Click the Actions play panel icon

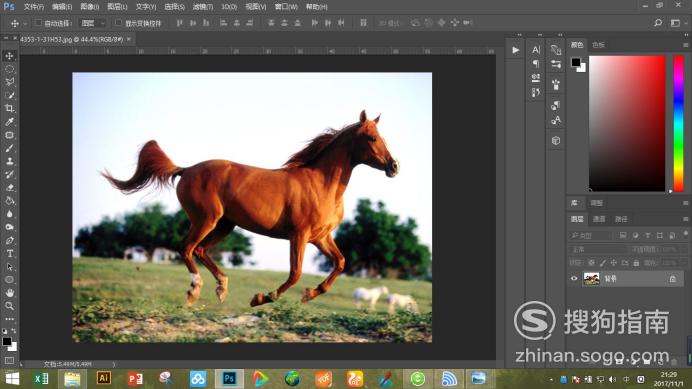point(515,50)
